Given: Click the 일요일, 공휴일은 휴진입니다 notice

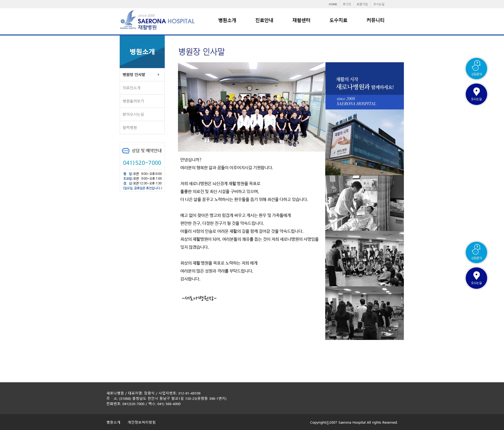Looking at the screenshot, I should 142,188.
